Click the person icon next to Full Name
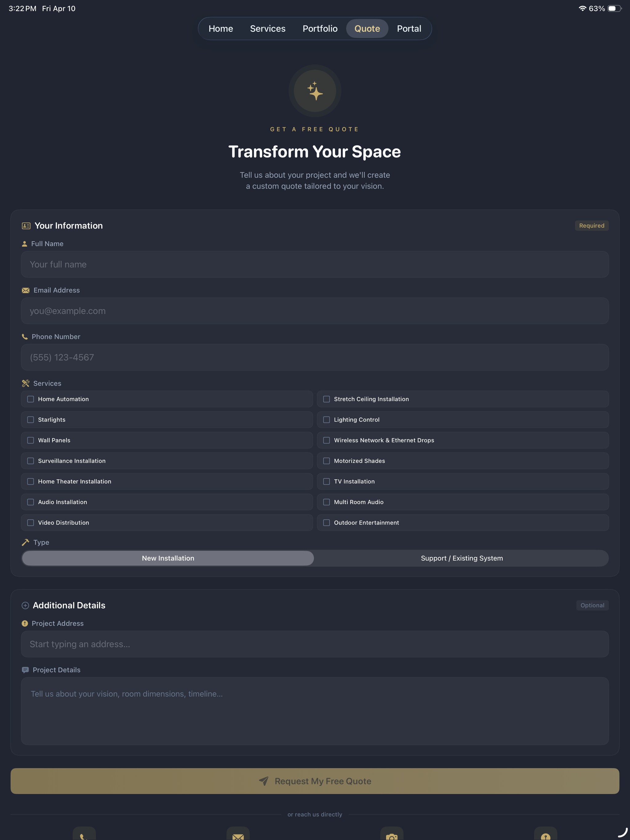The width and height of the screenshot is (630, 840). [x=25, y=244]
